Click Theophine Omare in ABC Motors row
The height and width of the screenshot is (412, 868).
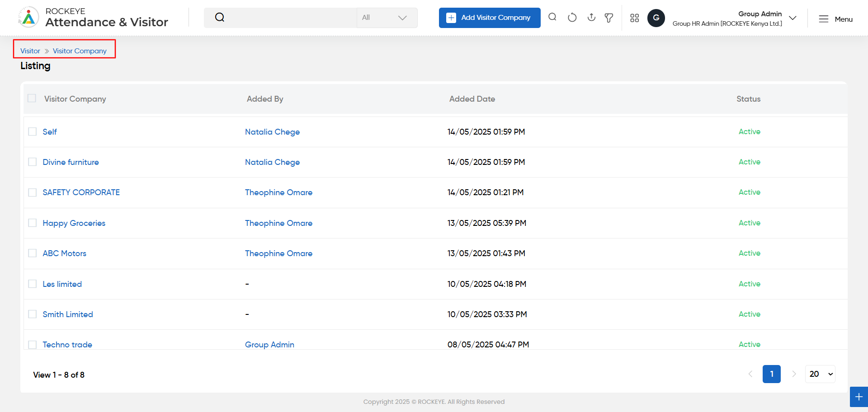coord(278,253)
